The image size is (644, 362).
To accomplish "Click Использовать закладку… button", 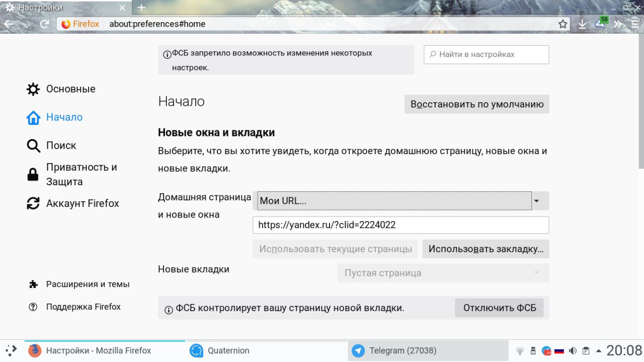I will [x=486, y=249].
